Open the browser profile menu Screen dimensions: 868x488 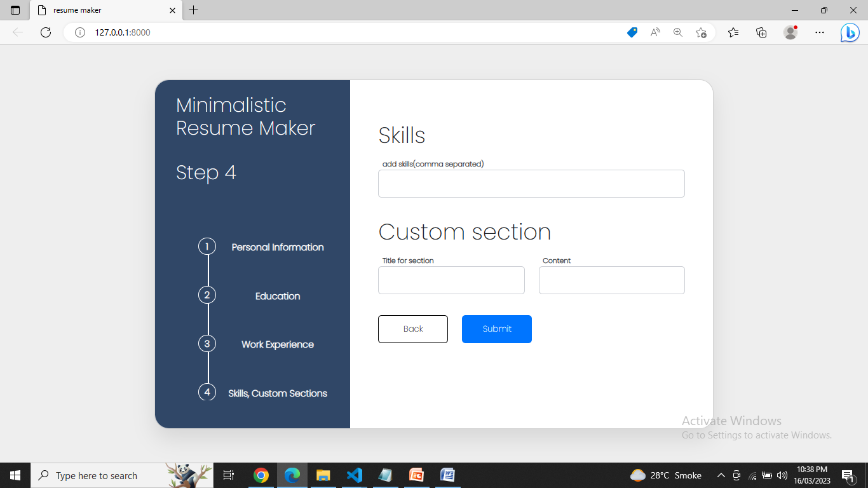790,32
